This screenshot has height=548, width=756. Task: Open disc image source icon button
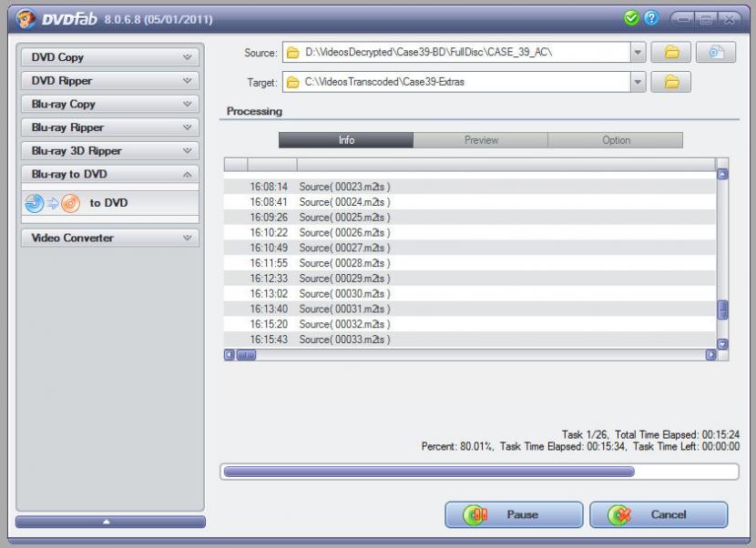click(716, 52)
